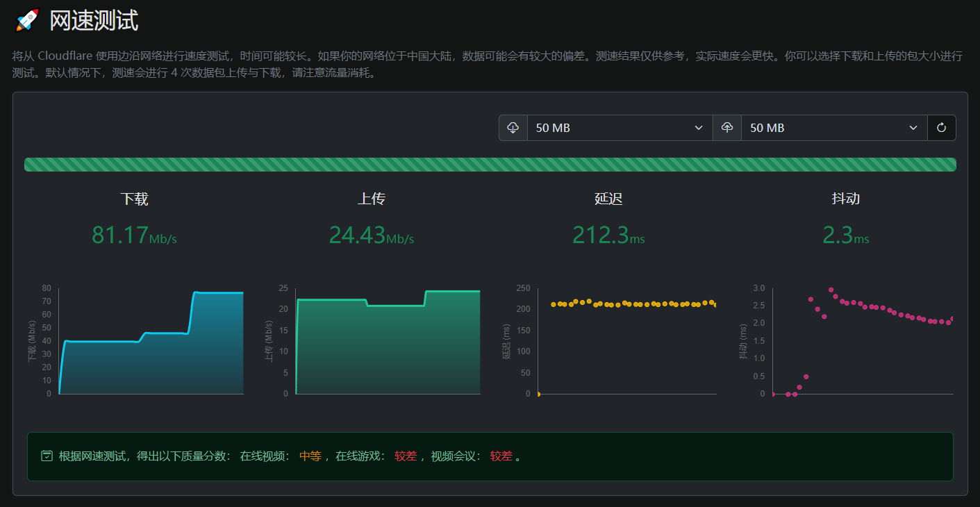Click the green striped progress bar
Viewport: 980px width, 507px height.
pyautogui.click(x=490, y=165)
